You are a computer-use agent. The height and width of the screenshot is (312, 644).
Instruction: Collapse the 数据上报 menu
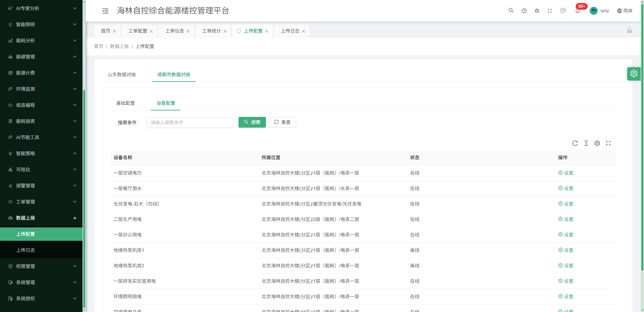click(x=41, y=218)
